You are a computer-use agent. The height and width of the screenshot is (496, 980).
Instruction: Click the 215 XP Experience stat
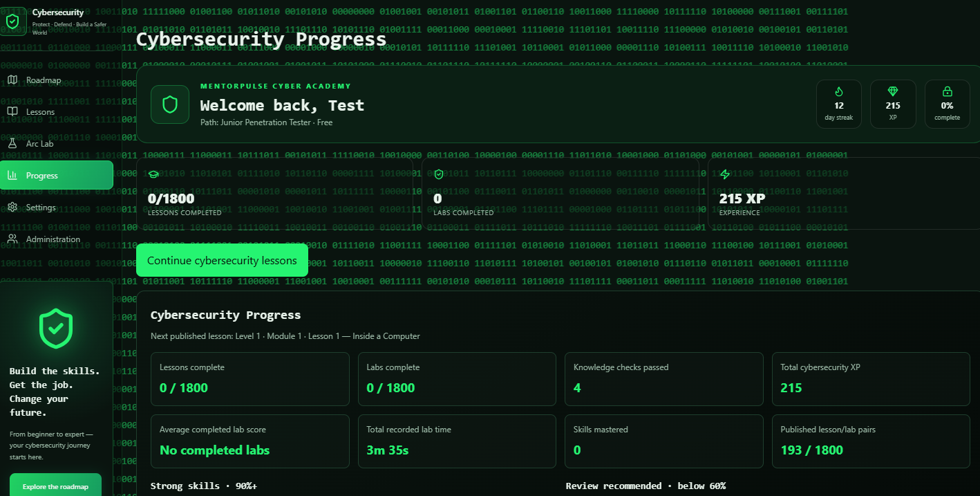pyautogui.click(x=844, y=194)
